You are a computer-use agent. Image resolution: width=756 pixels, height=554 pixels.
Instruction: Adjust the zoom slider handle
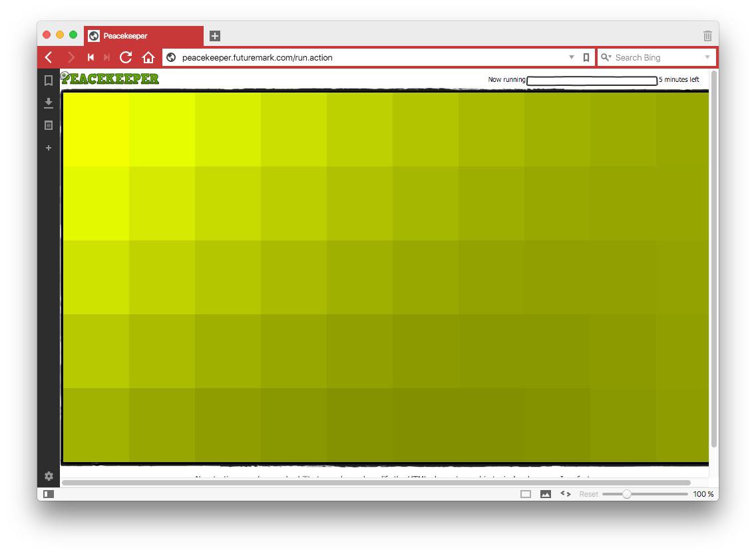627,494
